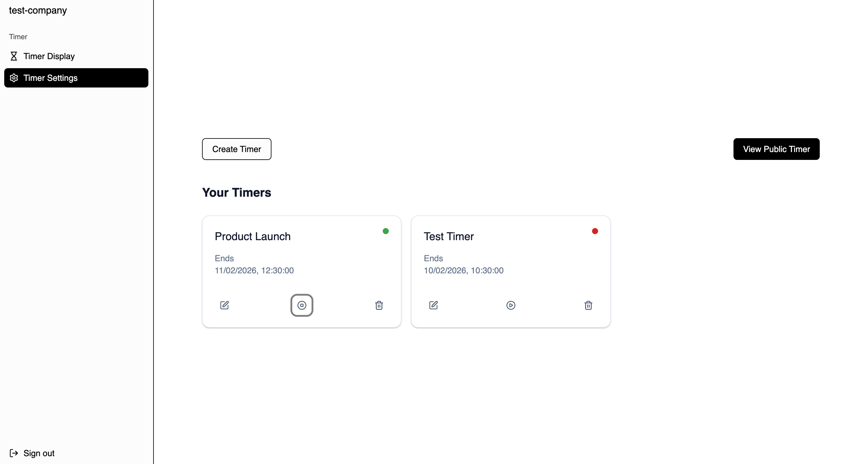
Task: Toggle Product Launch active status dot
Action: coord(385,231)
